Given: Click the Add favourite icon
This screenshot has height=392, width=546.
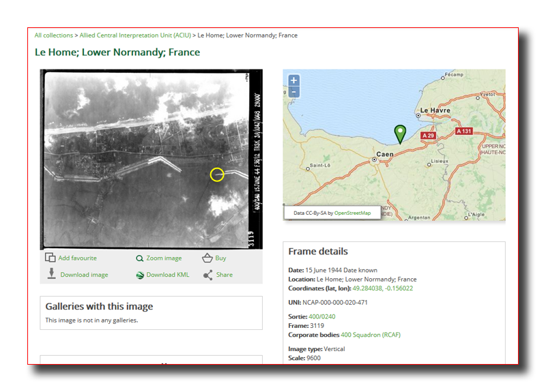Looking at the screenshot, I should pos(50,258).
